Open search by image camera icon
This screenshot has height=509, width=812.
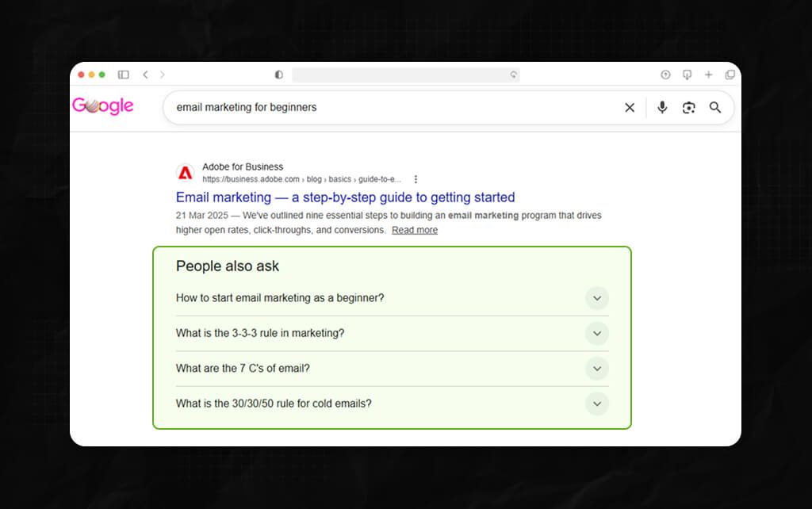point(688,107)
